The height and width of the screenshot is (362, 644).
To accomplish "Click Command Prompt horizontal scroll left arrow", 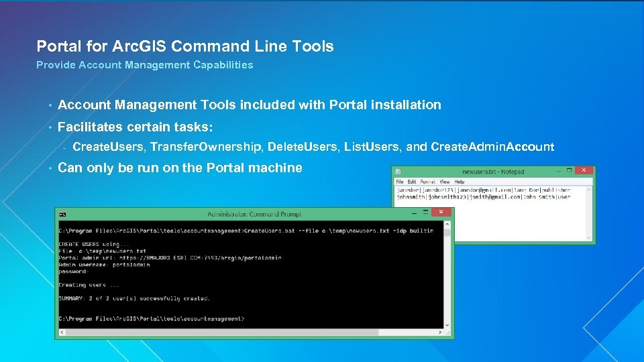I will tap(62, 332).
